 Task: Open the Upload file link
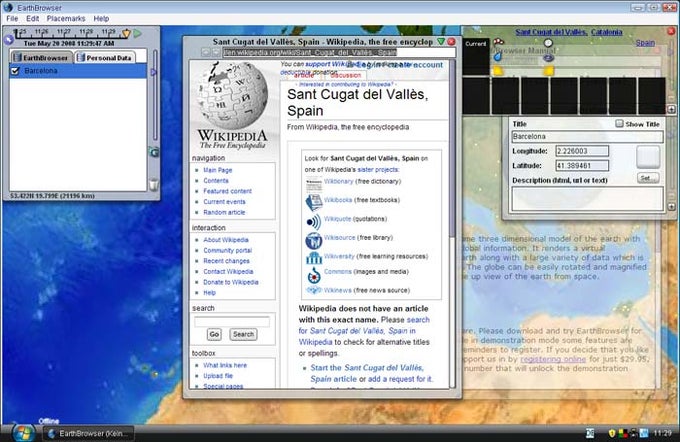coord(218,376)
